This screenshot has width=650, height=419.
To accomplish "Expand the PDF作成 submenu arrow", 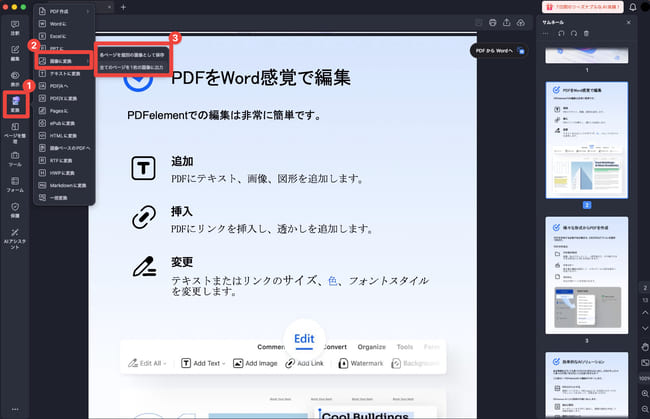I will coord(88,11).
